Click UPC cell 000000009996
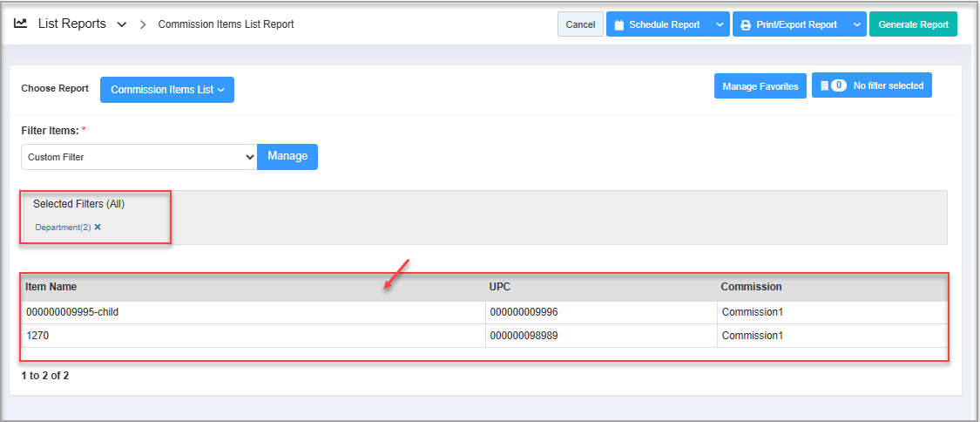 [x=601, y=312]
